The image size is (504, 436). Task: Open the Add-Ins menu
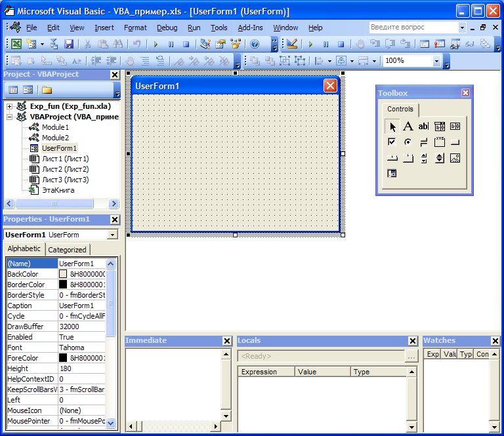click(250, 28)
